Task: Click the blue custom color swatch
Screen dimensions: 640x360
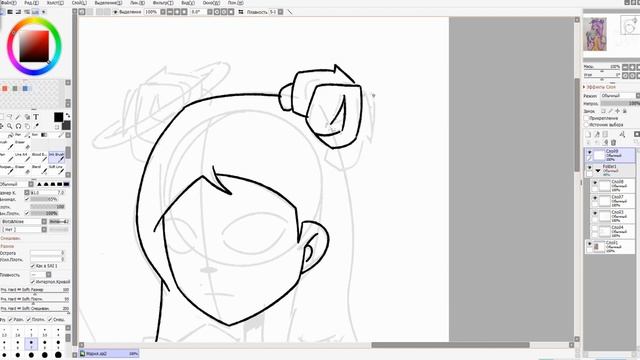Action: tap(25, 89)
